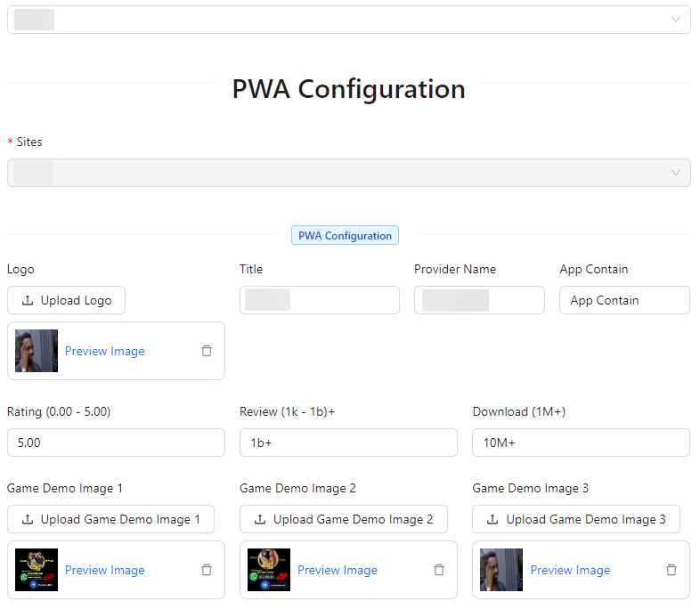700x609 pixels.
Task: Select the PWA Configuration tag
Action: coord(345,235)
